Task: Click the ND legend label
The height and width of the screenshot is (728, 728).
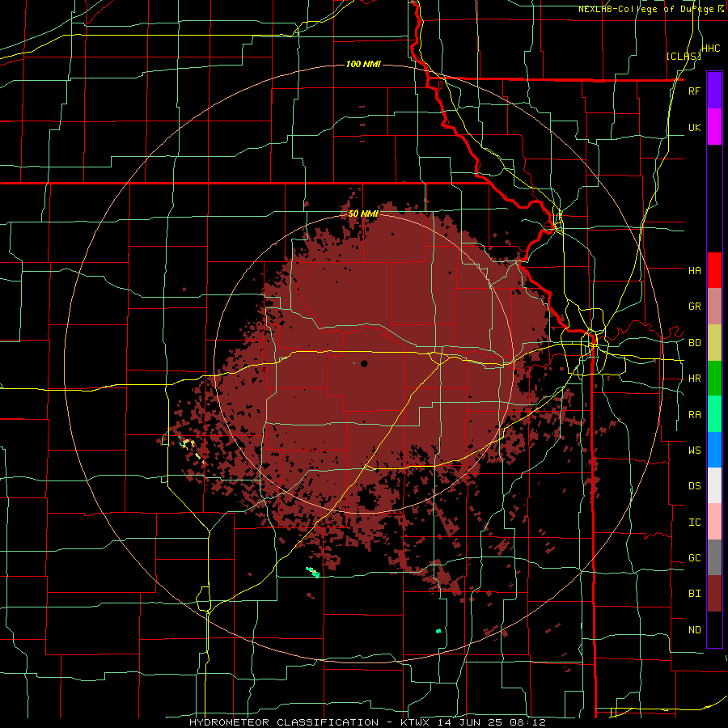Action: [x=694, y=630]
